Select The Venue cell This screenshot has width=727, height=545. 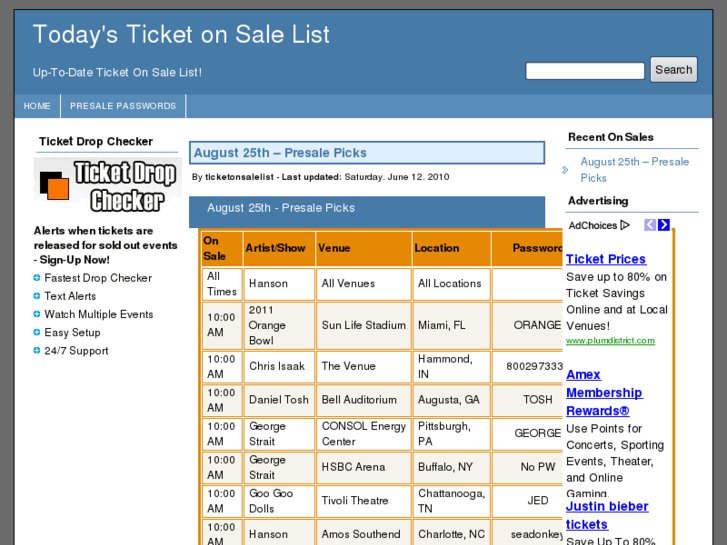364,366
